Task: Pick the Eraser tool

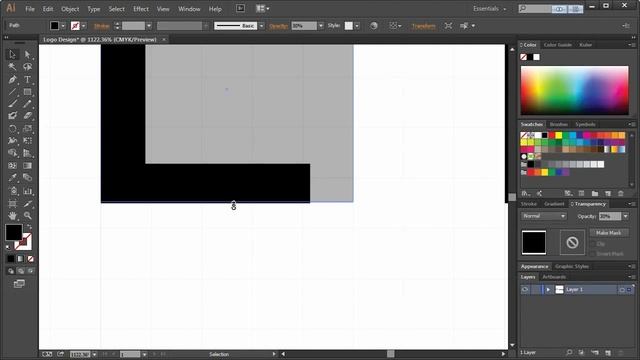Action: point(27,116)
